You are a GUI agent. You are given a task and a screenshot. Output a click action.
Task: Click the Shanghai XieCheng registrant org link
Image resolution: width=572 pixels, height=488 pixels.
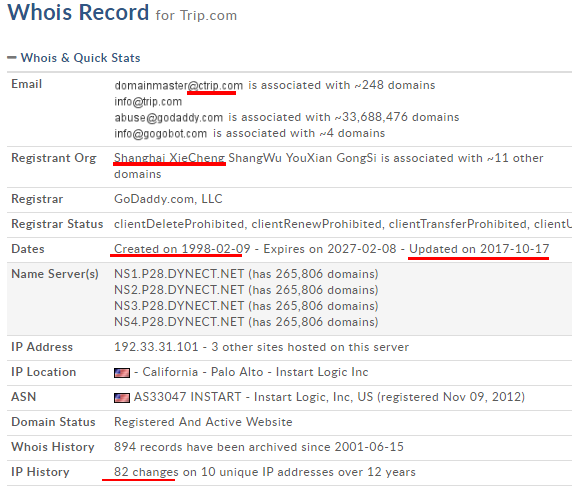tap(170, 158)
